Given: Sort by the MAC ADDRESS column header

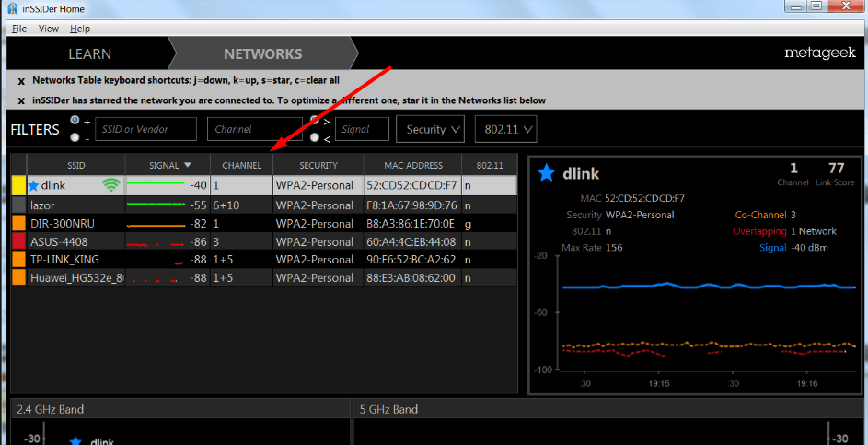Looking at the screenshot, I should (413, 165).
